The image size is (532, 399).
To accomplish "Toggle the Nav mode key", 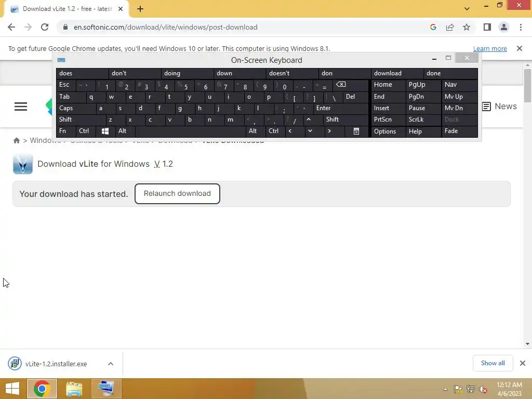I will (x=460, y=85).
